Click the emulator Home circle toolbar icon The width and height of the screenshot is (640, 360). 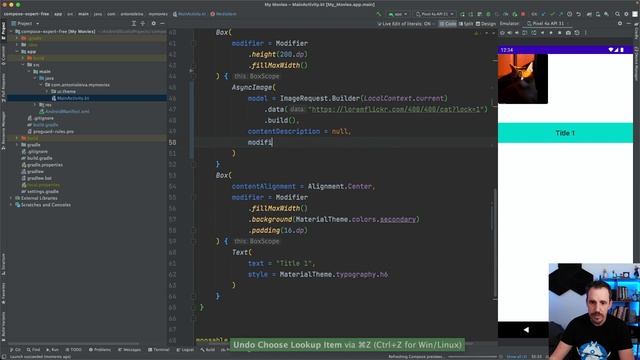551,33
